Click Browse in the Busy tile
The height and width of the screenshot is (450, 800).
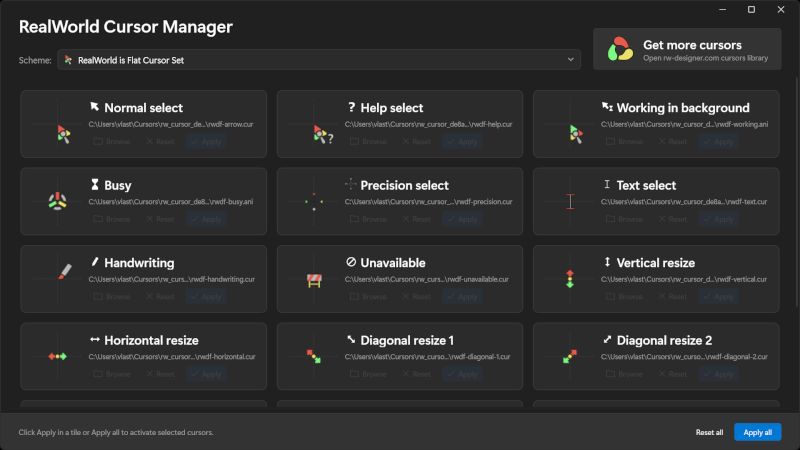click(x=112, y=219)
